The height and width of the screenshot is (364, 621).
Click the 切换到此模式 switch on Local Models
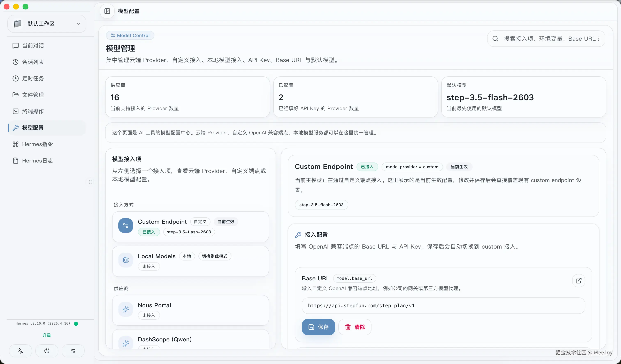[214, 256]
